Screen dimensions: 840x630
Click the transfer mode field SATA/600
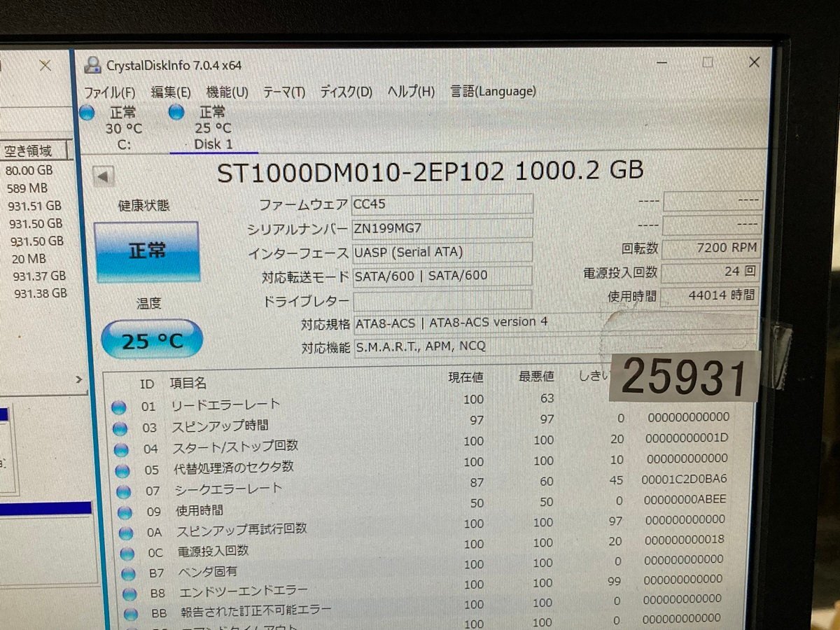click(x=442, y=276)
